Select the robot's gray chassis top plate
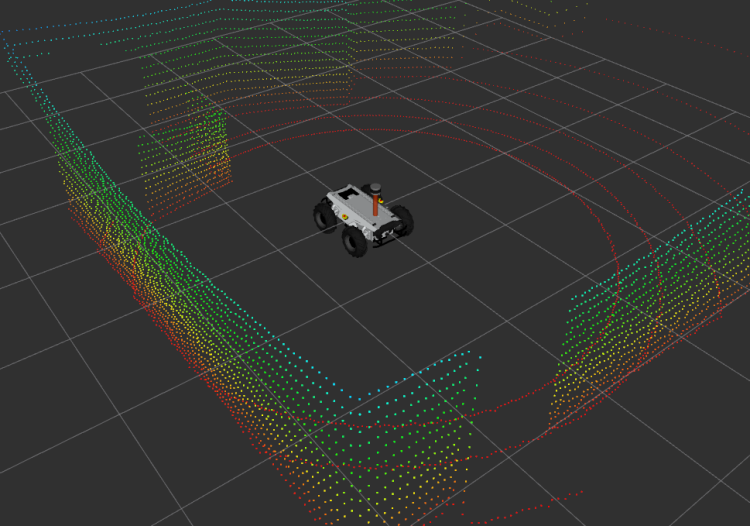This screenshot has height=526, width=750. pos(362,206)
